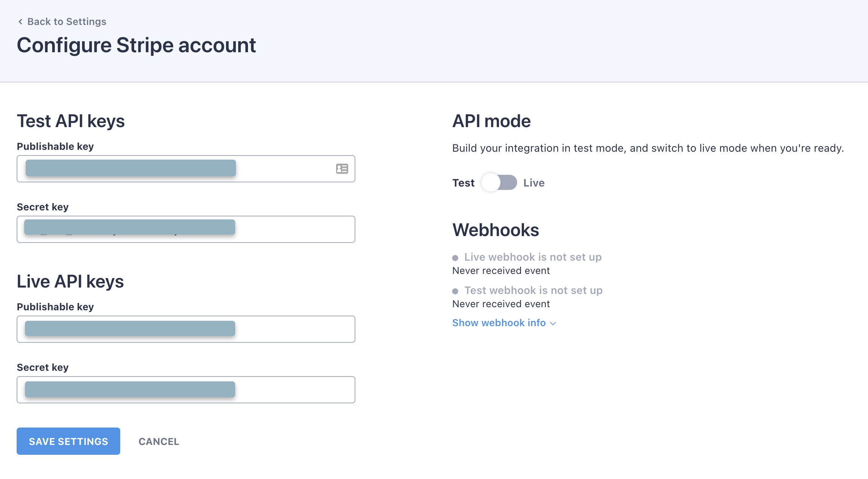Viewport: 868px width, 479px height.
Task: Focus the Live API Secret key field
Action: [186, 390]
